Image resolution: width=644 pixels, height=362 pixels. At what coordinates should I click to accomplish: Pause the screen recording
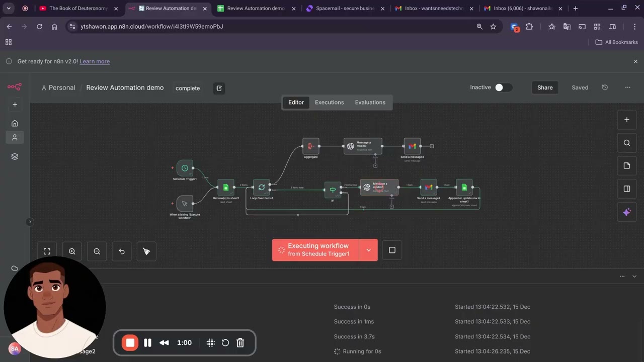147,342
